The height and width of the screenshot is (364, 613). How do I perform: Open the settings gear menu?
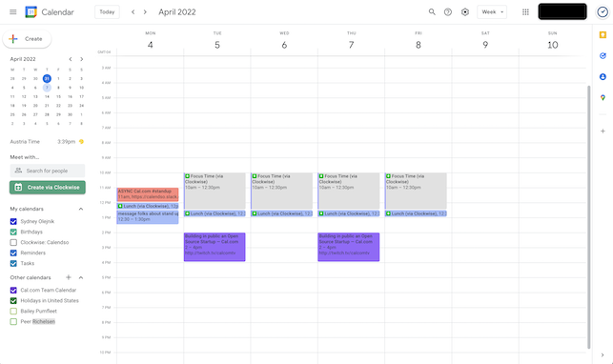[x=465, y=12]
